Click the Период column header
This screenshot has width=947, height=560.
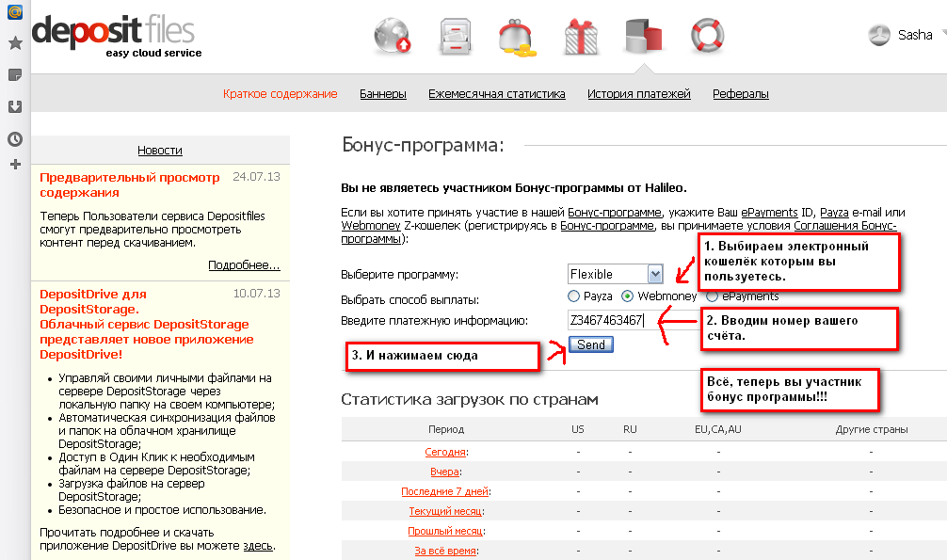pos(445,429)
